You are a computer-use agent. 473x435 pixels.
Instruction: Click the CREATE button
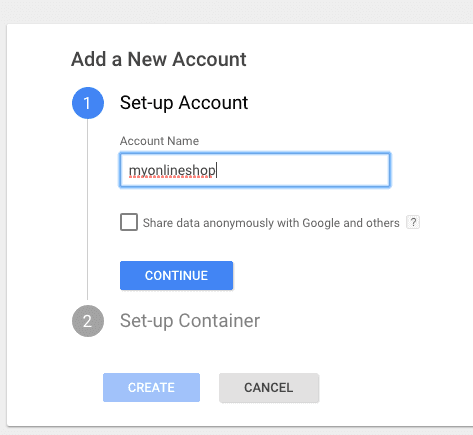click(x=151, y=387)
